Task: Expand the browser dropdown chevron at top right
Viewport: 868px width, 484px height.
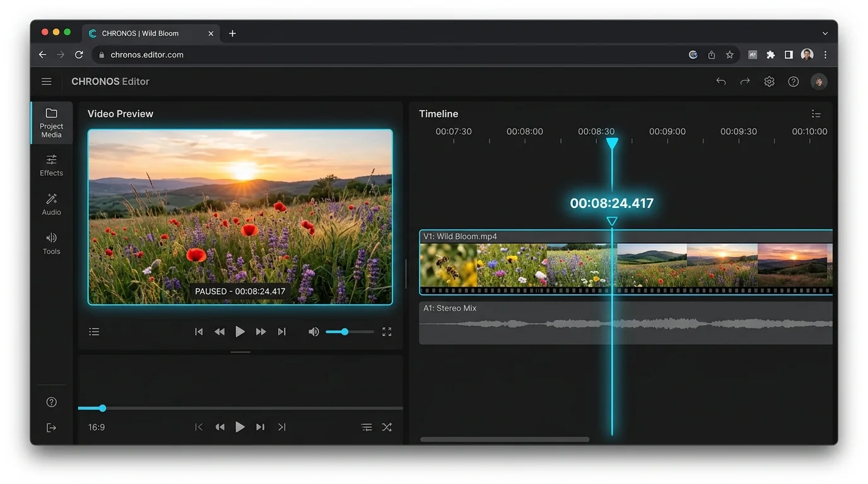Action: click(x=824, y=33)
